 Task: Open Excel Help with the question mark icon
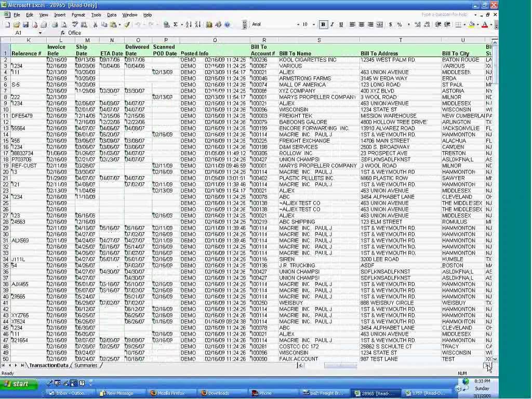(228, 24)
